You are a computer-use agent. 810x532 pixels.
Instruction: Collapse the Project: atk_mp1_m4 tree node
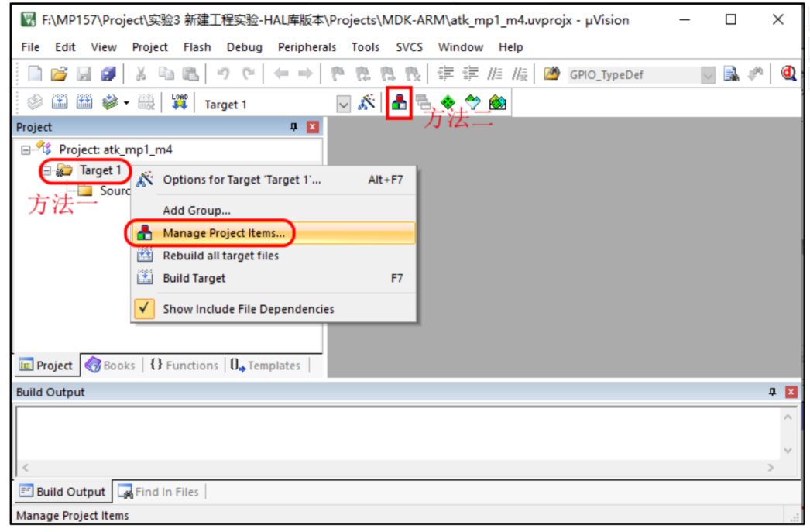click(26, 150)
